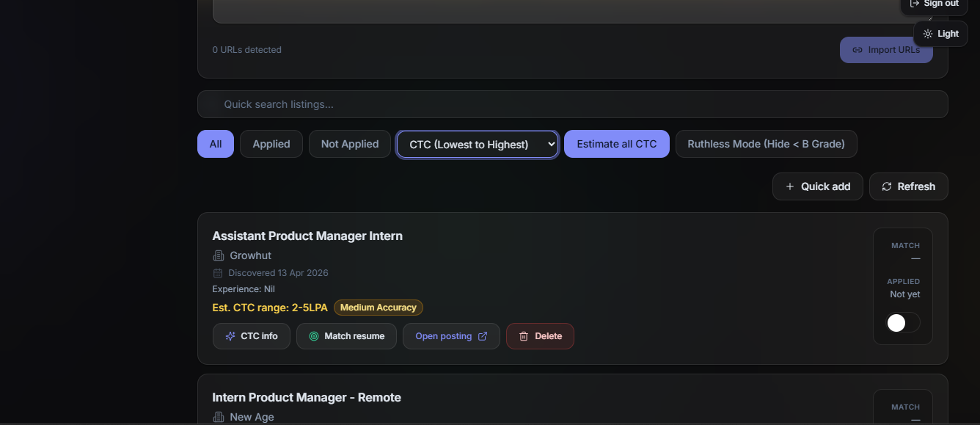
Task: Click Estimate all CTC button
Action: point(617,144)
